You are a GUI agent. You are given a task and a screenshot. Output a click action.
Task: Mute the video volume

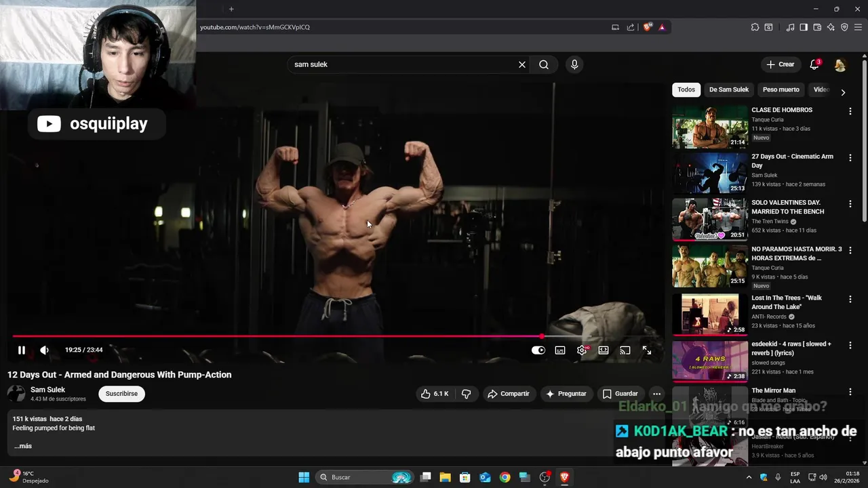pyautogui.click(x=45, y=350)
